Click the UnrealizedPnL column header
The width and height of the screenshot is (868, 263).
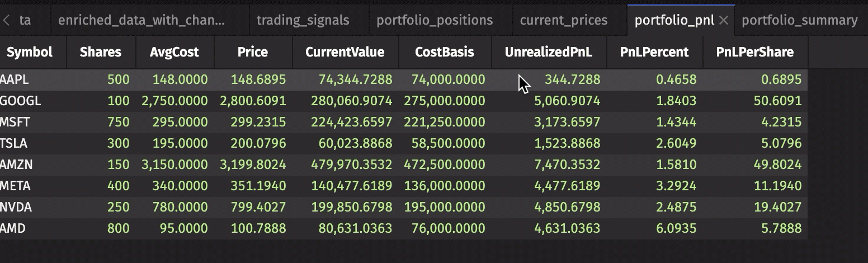[548, 52]
